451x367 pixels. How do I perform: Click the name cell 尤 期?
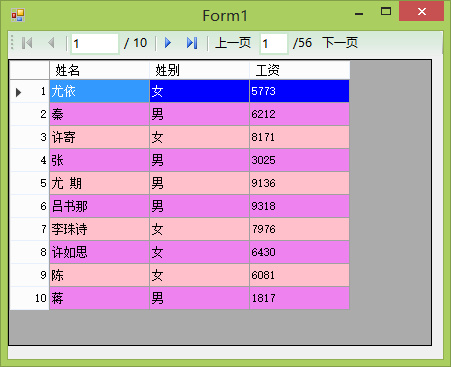[x=99, y=183]
